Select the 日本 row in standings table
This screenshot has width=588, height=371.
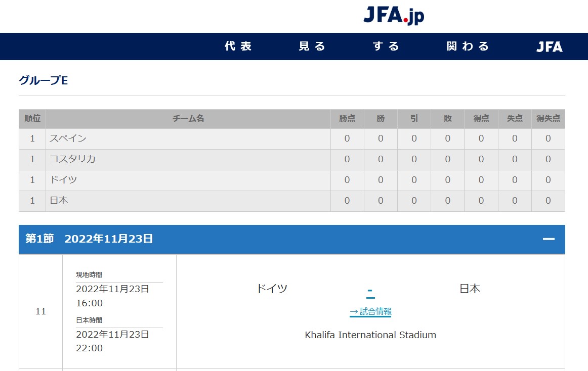[292, 201]
